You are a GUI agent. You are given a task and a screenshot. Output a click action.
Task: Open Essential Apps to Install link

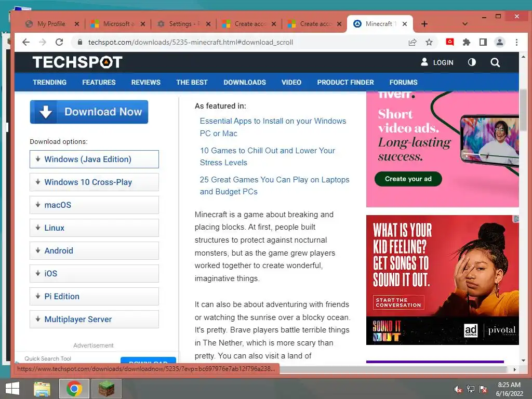tap(273, 127)
